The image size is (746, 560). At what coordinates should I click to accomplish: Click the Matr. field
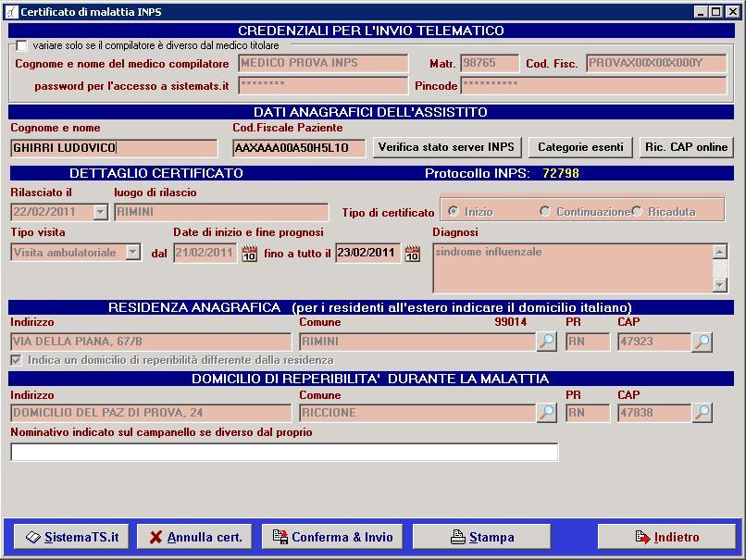490,63
